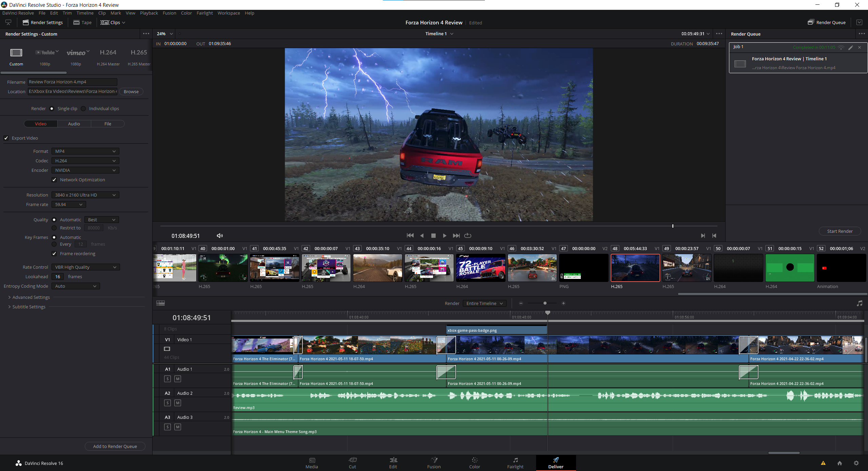Click the go to next clip icon
The width and height of the screenshot is (868, 471).
(x=703, y=235)
